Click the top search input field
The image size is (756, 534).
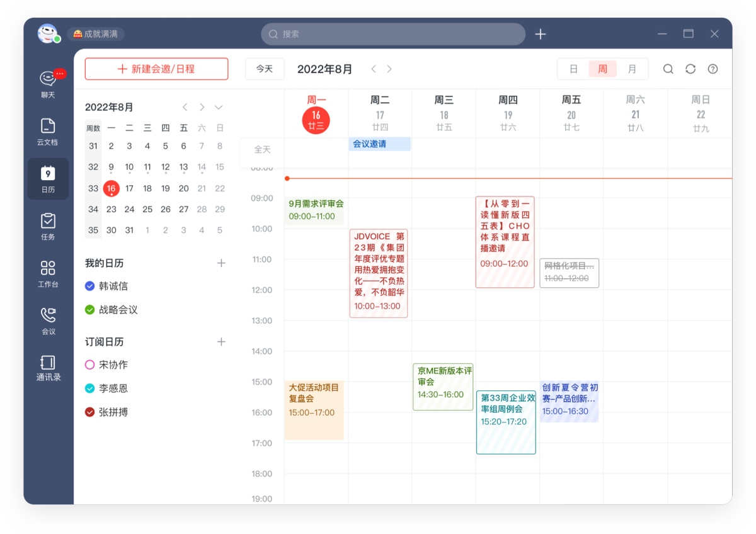(x=393, y=33)
